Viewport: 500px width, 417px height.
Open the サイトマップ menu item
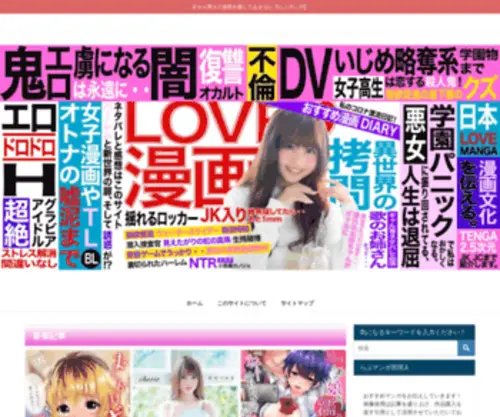[x=297, y=303]
